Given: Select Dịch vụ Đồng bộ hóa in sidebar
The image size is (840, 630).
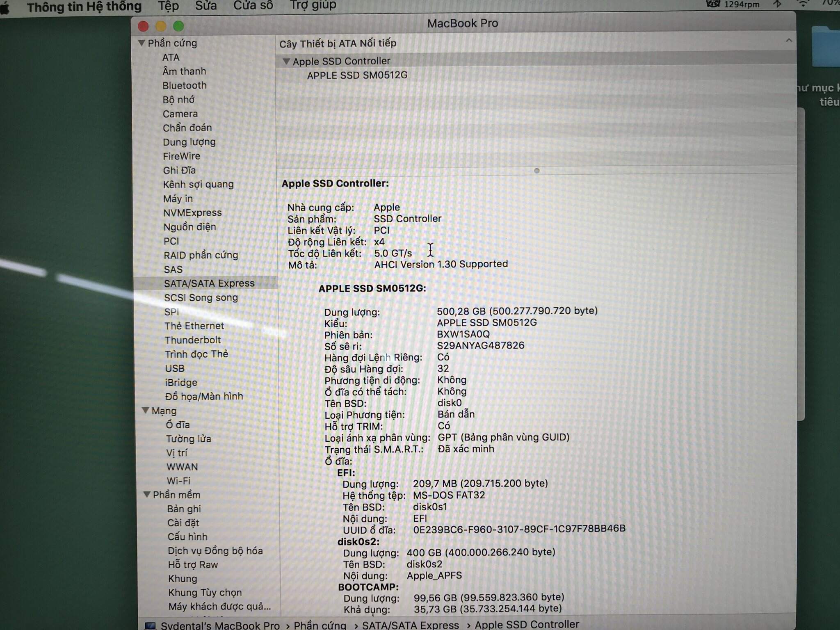Looking at the screenshot, I should [x=215, y=550].
